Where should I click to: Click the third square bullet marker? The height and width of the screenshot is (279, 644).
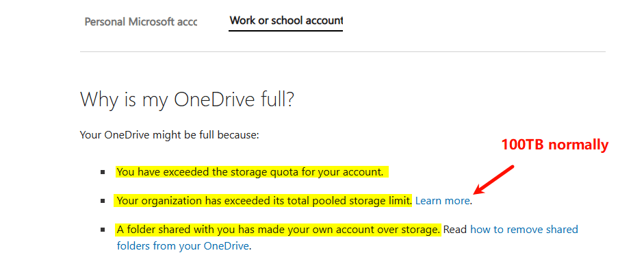click(103, 230)
